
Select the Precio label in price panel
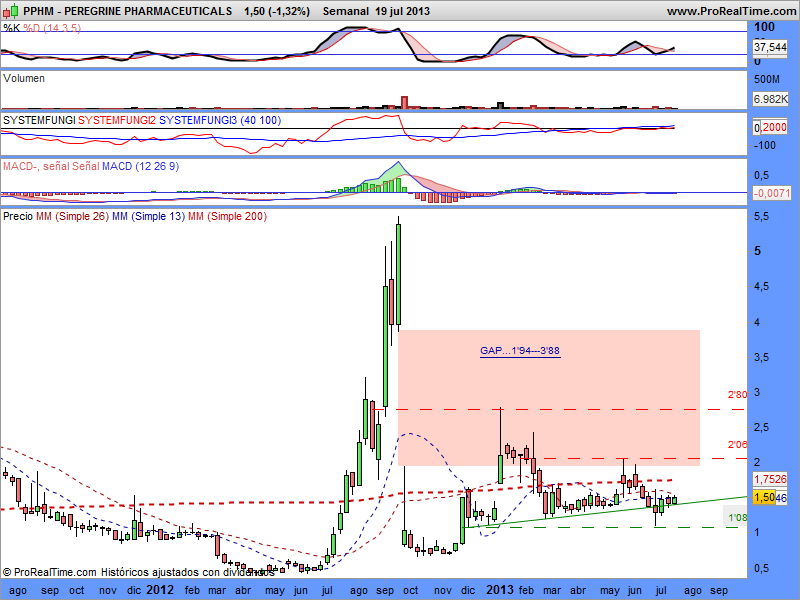(18, 216)
